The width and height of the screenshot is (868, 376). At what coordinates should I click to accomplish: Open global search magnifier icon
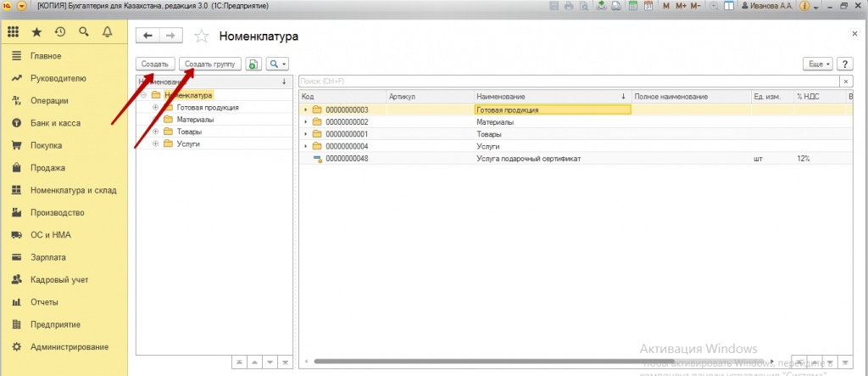(x=84, y=32)
